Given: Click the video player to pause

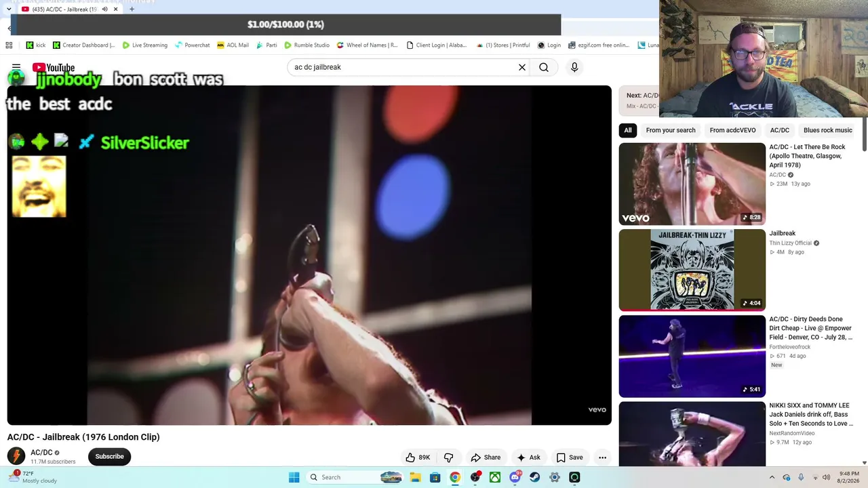Looking at the screenshot, I should 309,255.
